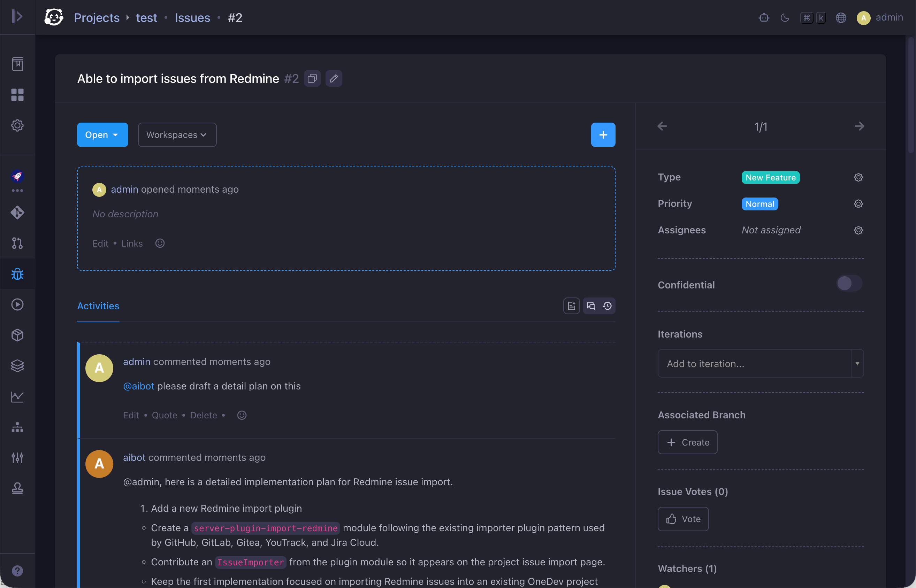Edit the Type field via its gear icon

click(x=858, y=177)
